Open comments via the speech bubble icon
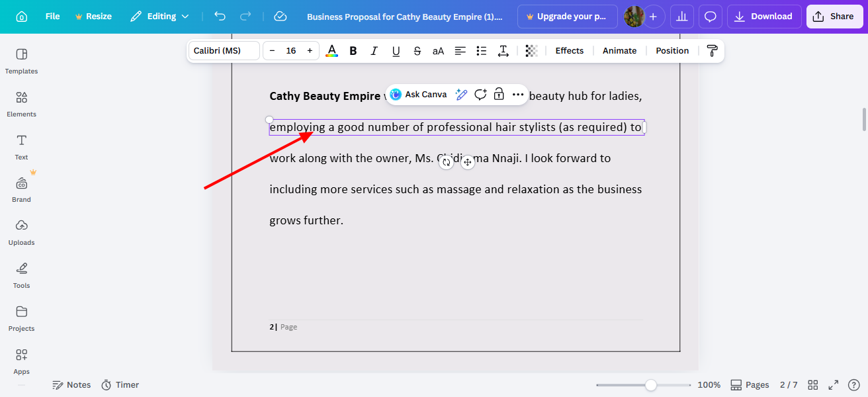 tap(710, 16)
